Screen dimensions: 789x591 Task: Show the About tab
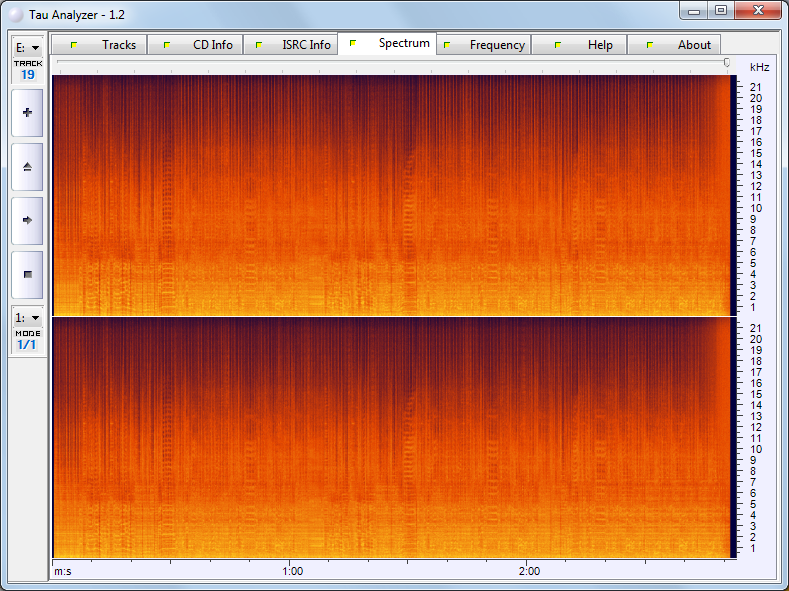coord(675,45)
